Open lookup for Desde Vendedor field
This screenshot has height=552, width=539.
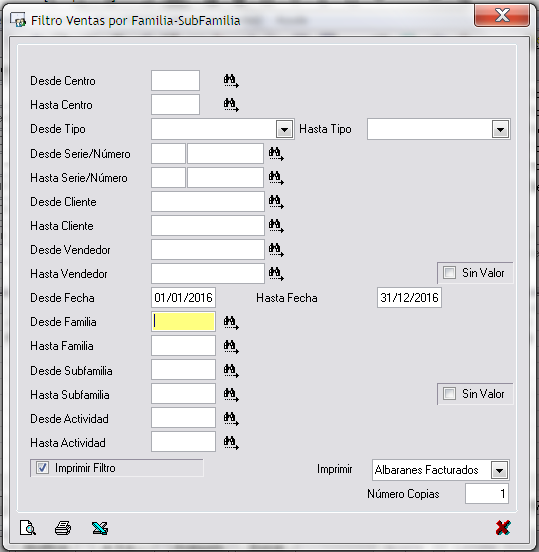coord(276,250)
